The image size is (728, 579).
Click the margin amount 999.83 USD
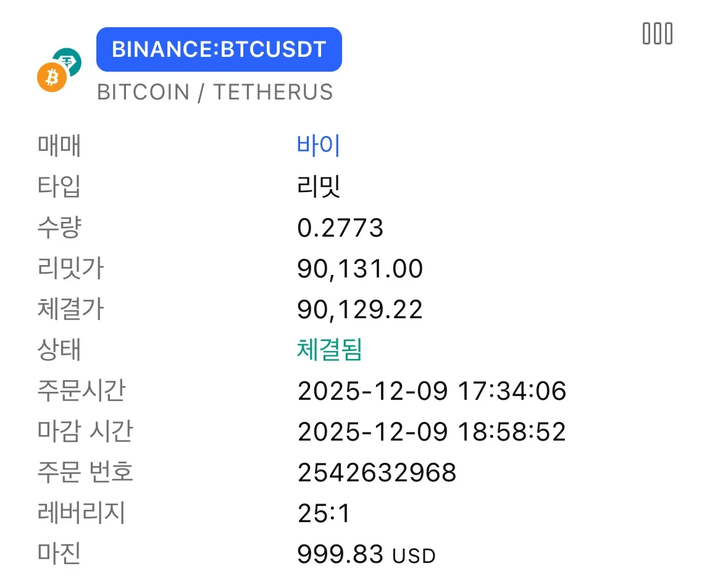366,554
